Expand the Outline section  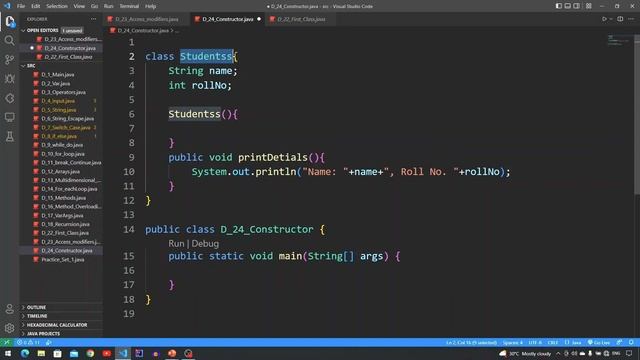[61, 307]
